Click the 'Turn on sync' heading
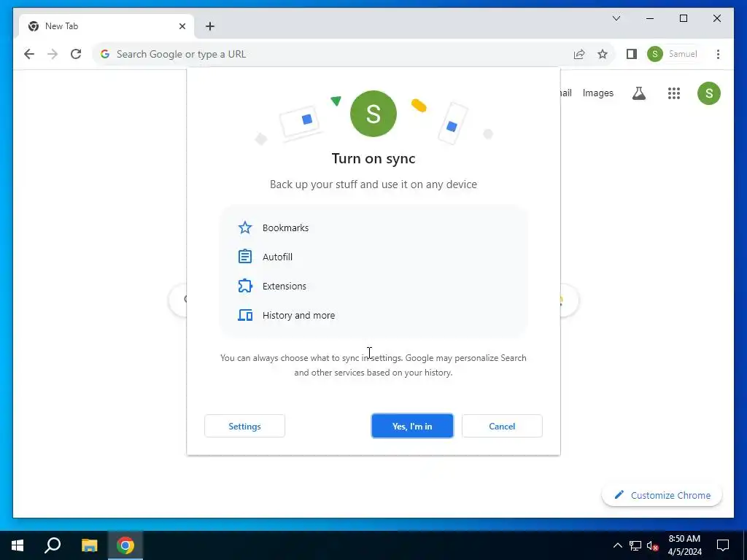Image resolution: width=747 pixels, height=560 pixels. click(373, 158)
